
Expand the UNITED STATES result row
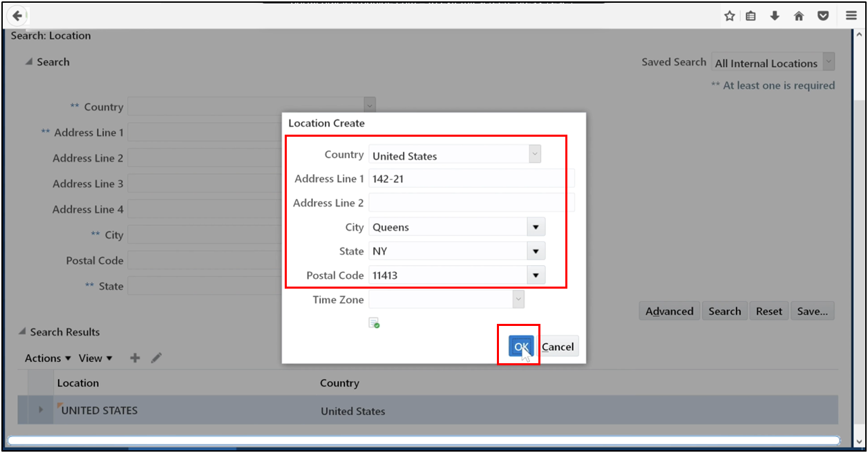(x=43, y=409)
